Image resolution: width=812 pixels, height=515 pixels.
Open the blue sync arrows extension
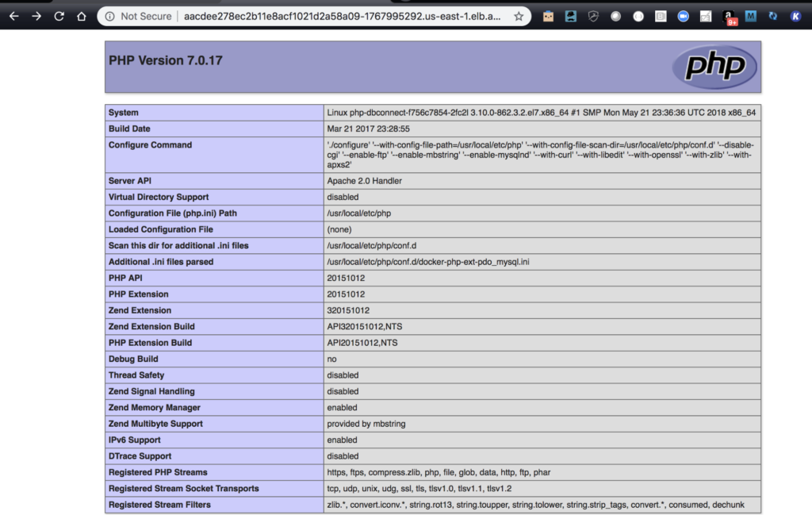(773, 16)
